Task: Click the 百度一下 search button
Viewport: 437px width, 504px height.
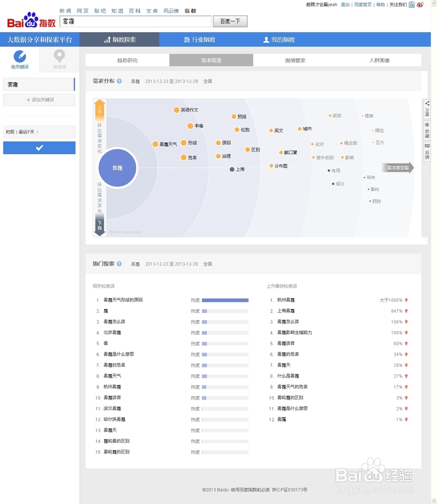Action: 230,21
